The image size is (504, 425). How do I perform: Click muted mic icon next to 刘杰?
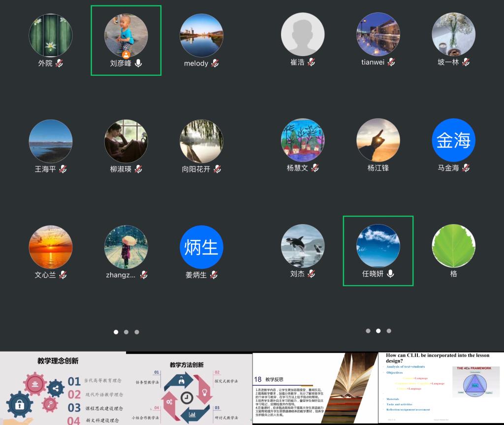(311, 274)
